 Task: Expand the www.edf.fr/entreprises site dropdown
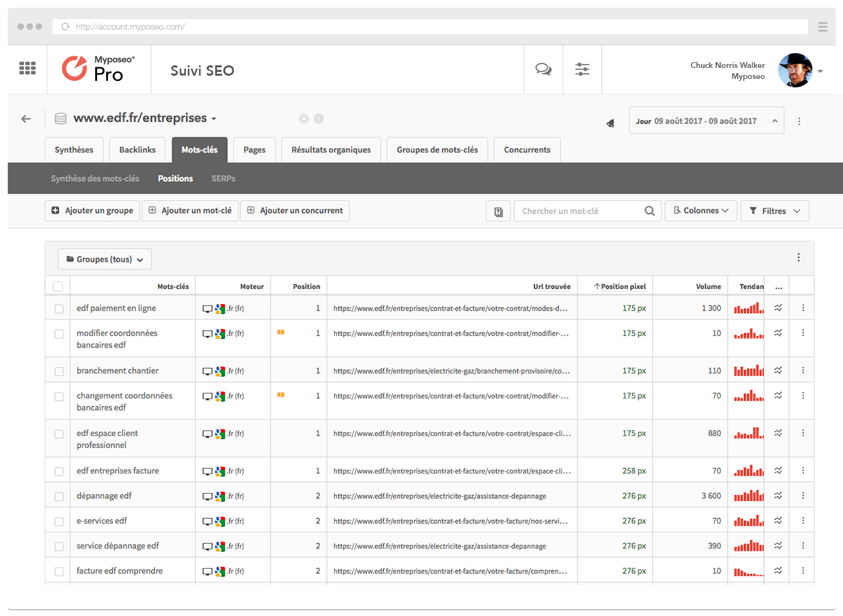click(x=214, y=119)
